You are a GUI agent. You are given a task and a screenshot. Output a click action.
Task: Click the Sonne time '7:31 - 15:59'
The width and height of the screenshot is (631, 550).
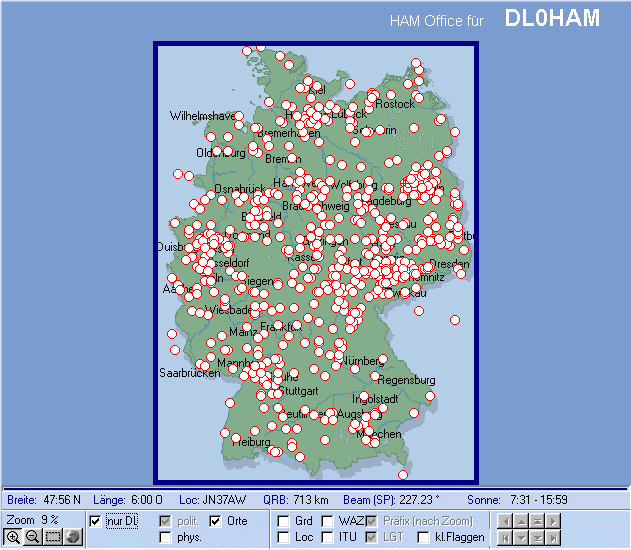coord(538,500)
